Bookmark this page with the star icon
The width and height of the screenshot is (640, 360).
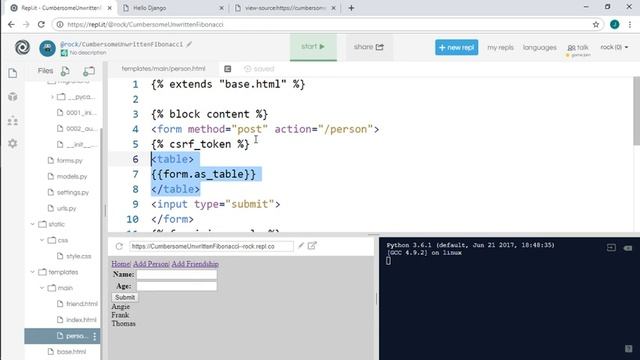pos(596,24)
